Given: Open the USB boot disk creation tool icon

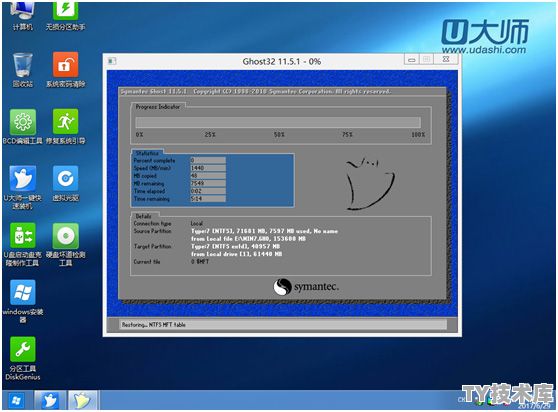Looking at the screenshot, I should click(x=23, y=244).
